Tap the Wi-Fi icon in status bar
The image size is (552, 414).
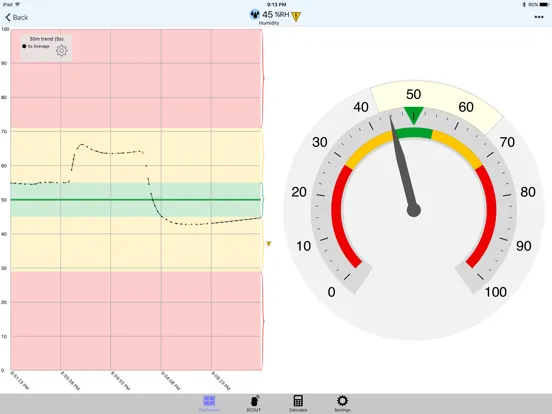click(x=17, y=5)
